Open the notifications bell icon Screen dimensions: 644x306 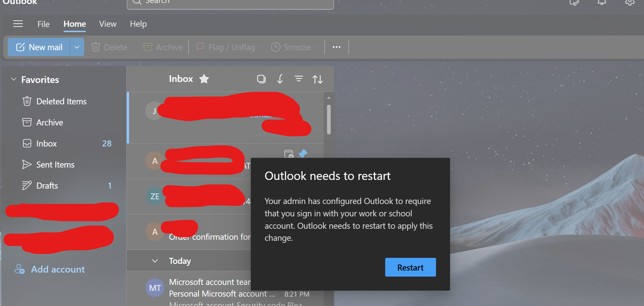pos(602,2)
